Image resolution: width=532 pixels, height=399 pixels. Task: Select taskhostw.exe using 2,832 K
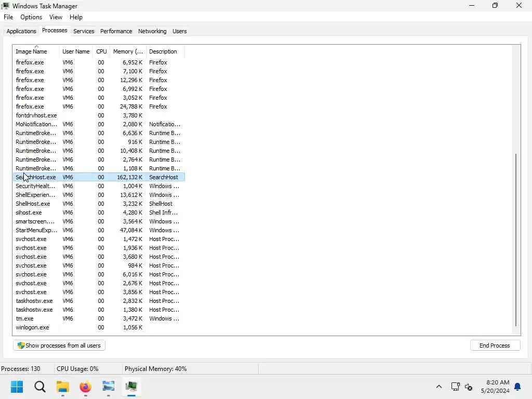click(x=99, y=301)
